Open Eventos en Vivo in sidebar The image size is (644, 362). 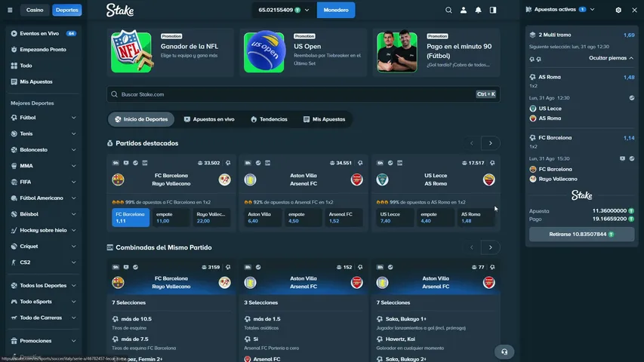43,33
